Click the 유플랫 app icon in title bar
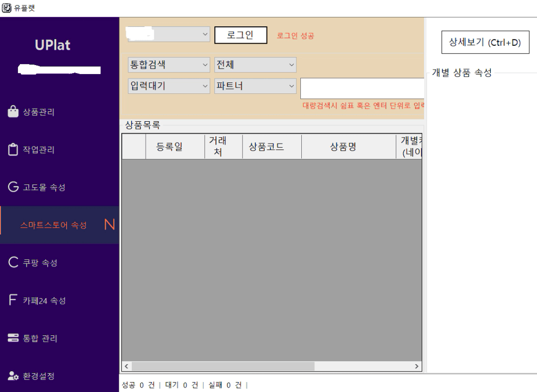Image resolution: width=537 pixels, height=392 pixels. point(6,8)
